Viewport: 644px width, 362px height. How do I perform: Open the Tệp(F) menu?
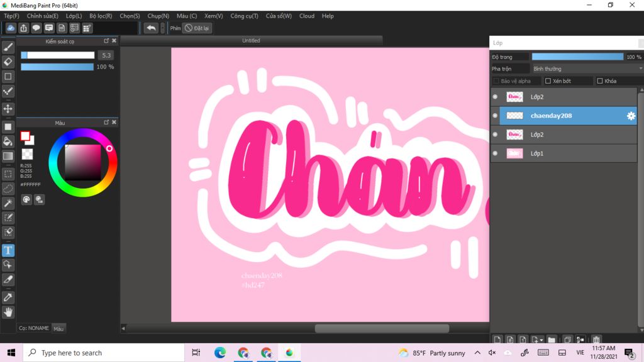[x=11, y=16]
